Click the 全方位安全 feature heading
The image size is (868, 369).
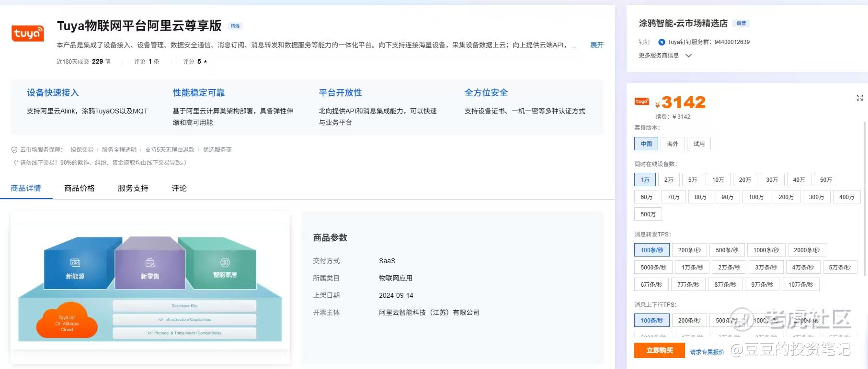[486, 93]
